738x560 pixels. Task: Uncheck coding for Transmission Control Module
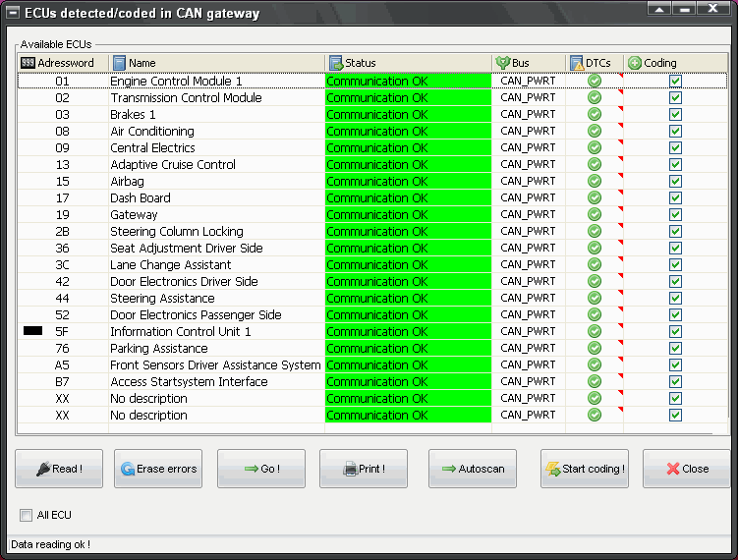[675, 97]
